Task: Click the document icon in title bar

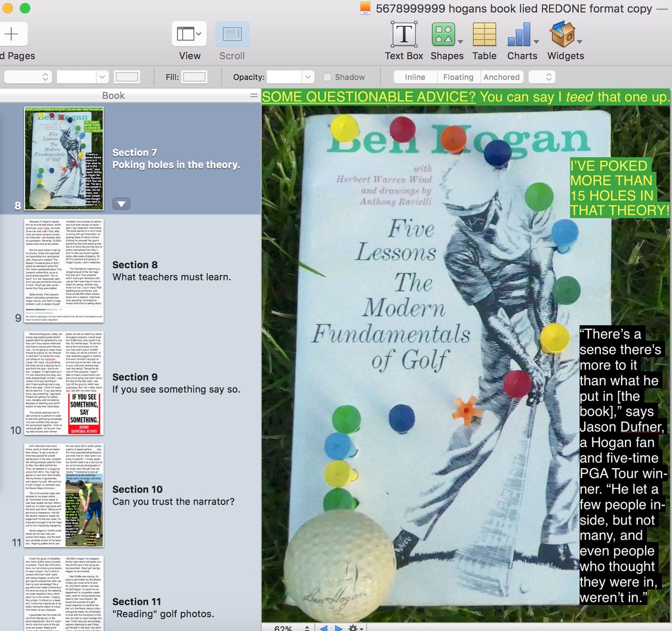Action: (365, 8)
